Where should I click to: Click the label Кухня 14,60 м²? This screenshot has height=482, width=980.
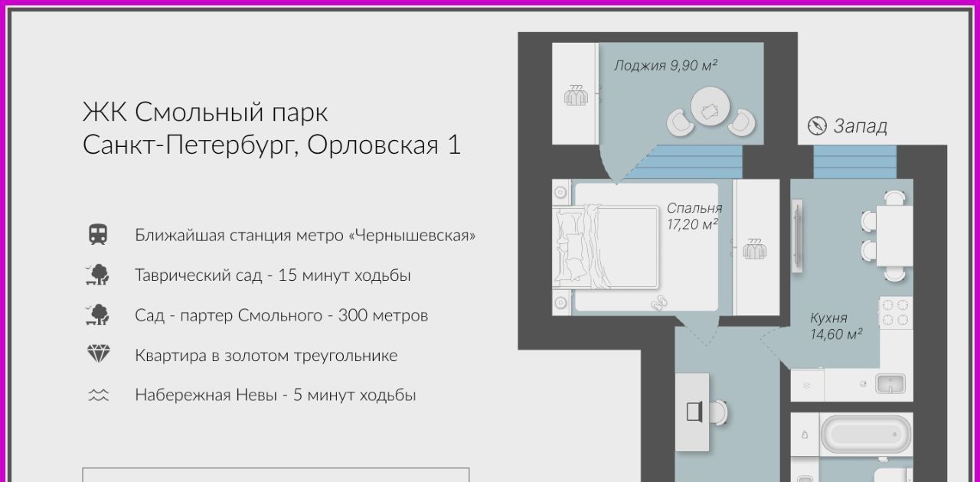[836, 326]
